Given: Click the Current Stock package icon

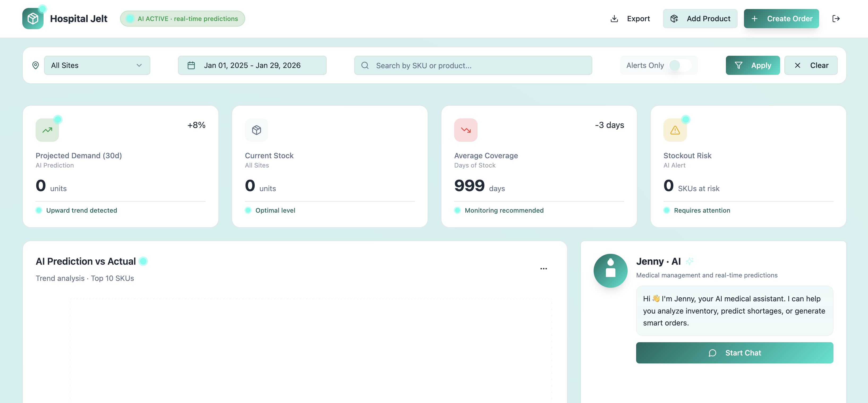Looking at the screenshot, I should pyautogui.click(x=256, y=130).
